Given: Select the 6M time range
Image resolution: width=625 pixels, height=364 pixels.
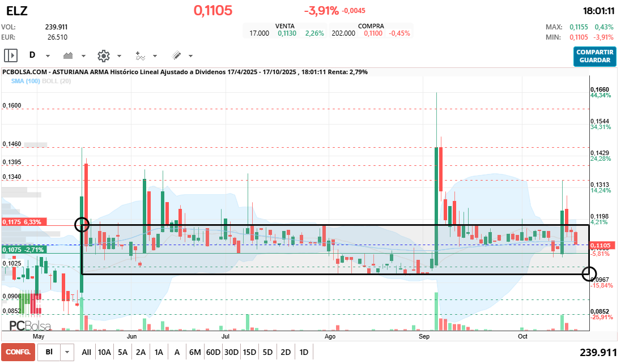Looking at the screenshot, I should point(195,352).
